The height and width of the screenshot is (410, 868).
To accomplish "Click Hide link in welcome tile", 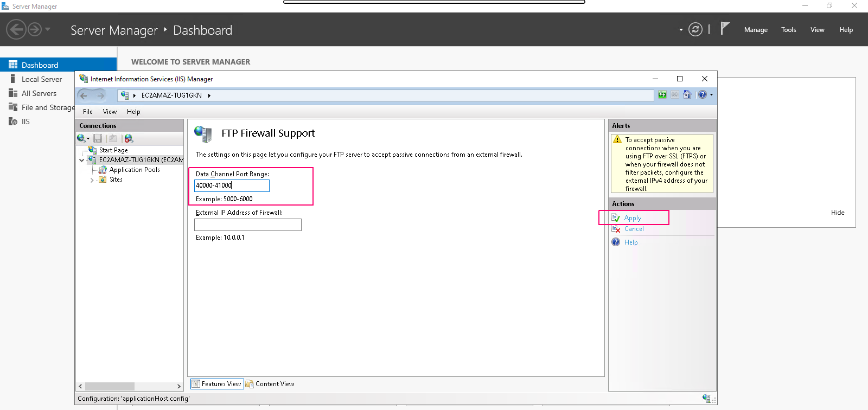I will 838,213.
